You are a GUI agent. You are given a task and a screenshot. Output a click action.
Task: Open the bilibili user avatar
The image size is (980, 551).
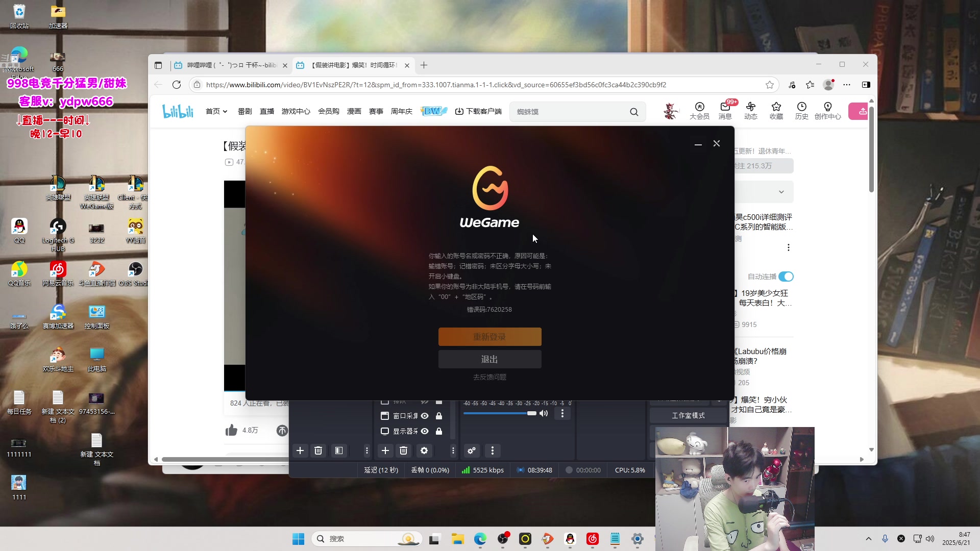click(x=671, y=111)
